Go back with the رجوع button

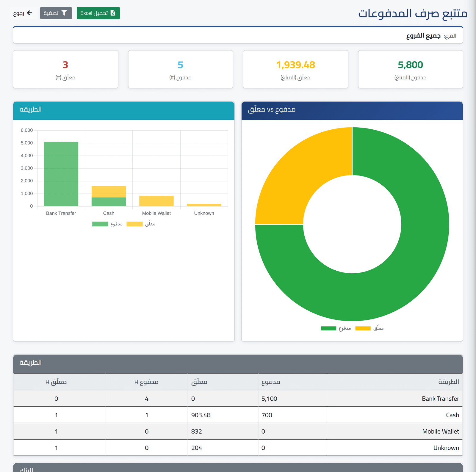tap(23, 13)
